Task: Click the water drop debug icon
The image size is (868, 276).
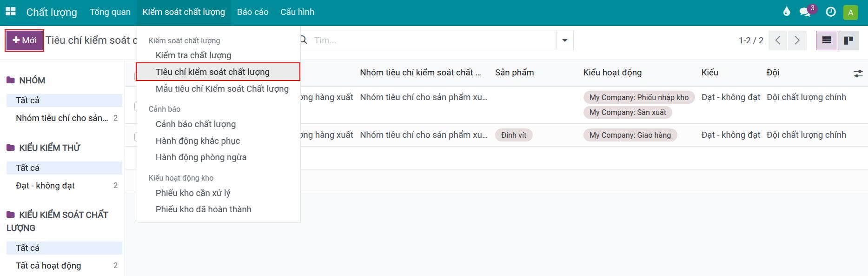Action: click(786, 12)
